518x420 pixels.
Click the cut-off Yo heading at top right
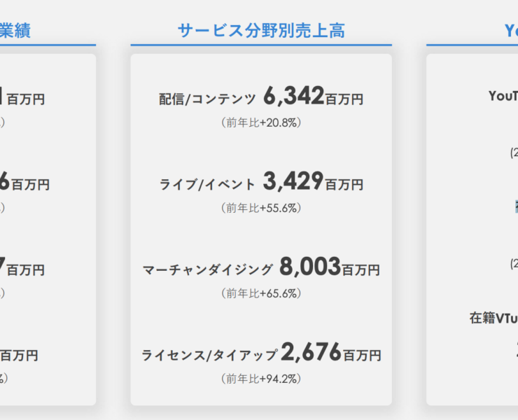[511, 30]
